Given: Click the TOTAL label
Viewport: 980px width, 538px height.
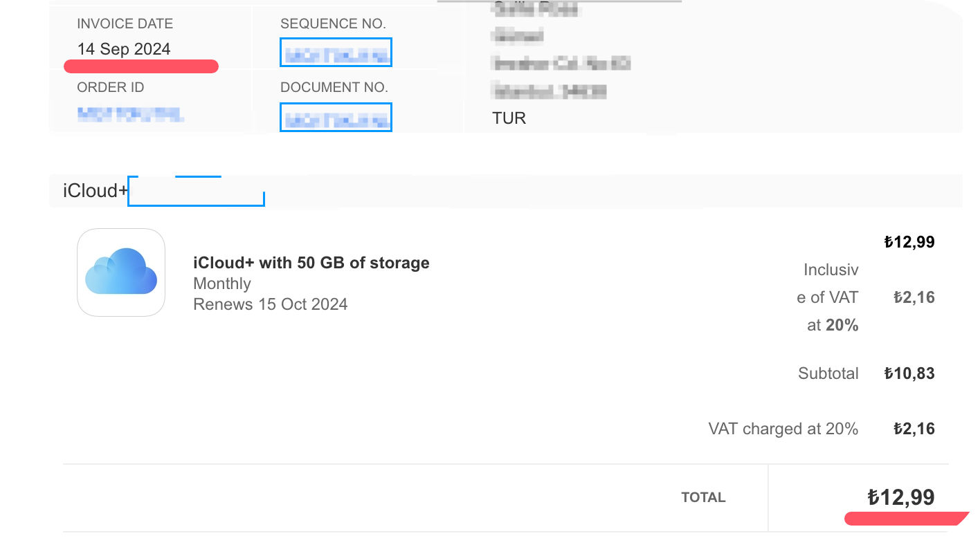Looking at the screenshot, I should click(x=704, y=497).
